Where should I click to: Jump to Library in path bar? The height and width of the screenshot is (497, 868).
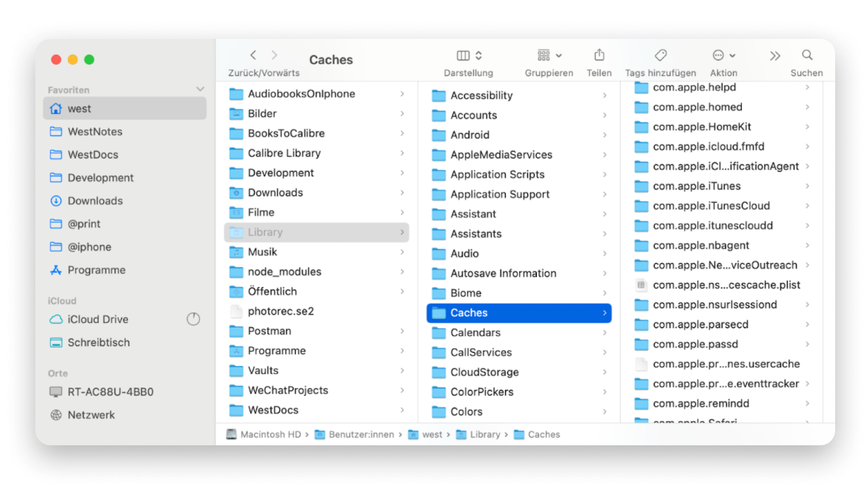pyautogui.click(x=479, y=435)
